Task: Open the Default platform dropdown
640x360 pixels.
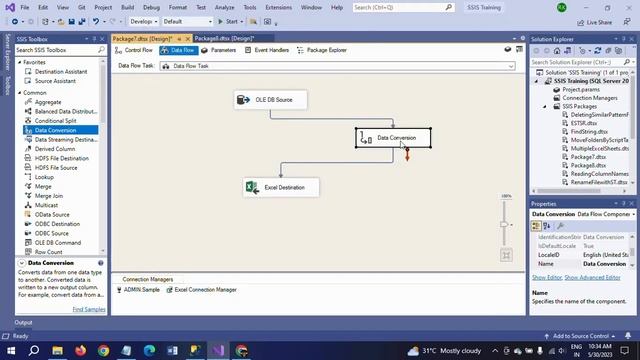Action: [x=187, y=22]
